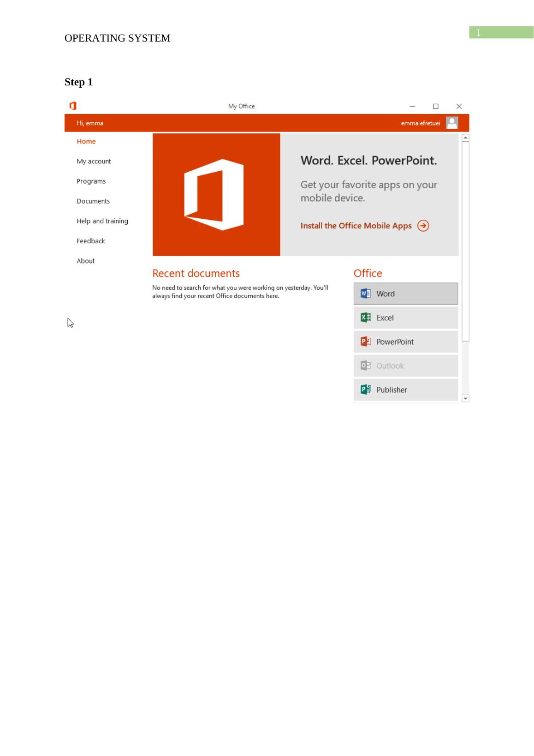
Task: Open the Feedback page
Action: click(x=91, y=241)
